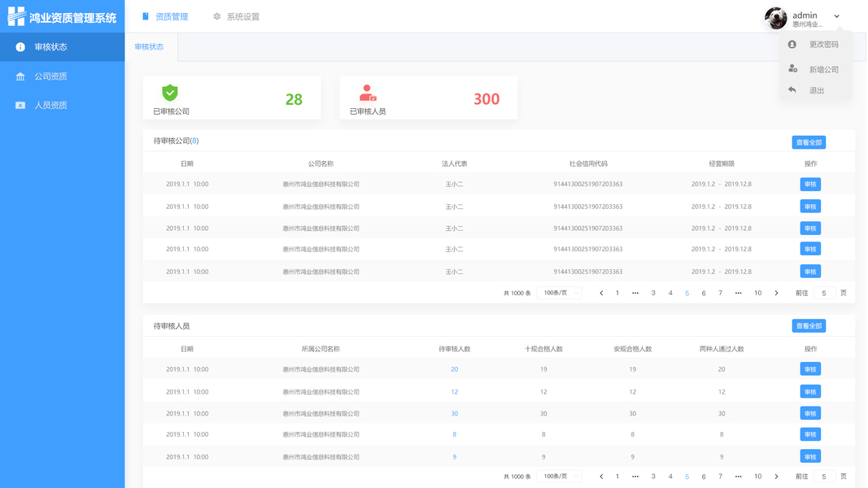
Task: Click the 公司资质 bank icon in sidebar
Action: [20, 76]
